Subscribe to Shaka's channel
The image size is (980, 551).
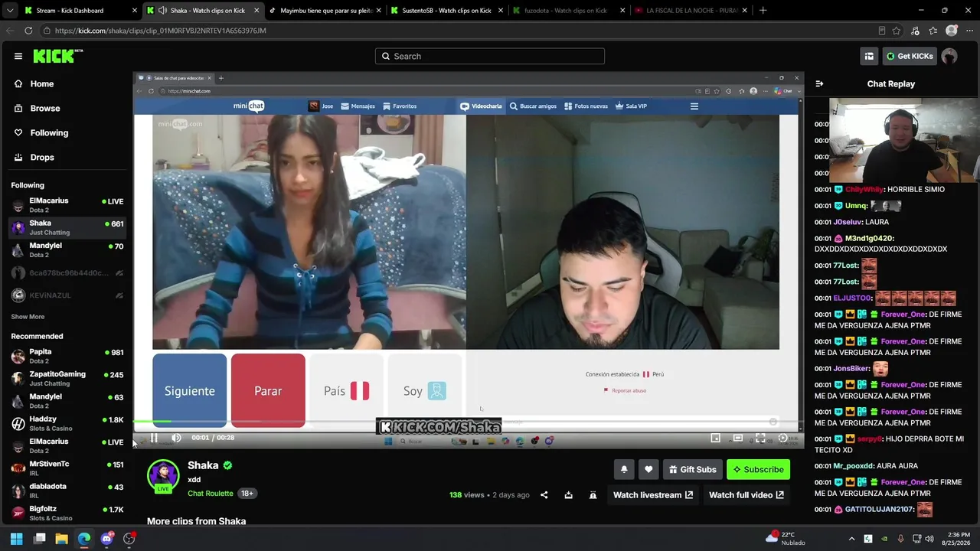click(758, 469)
